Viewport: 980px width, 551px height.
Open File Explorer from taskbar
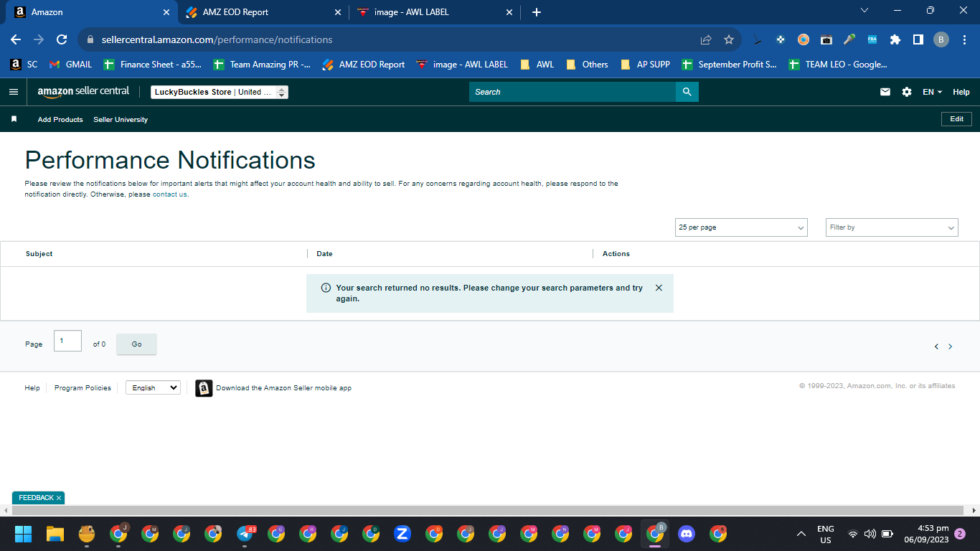pyautogui.click(x=55, y=534)
